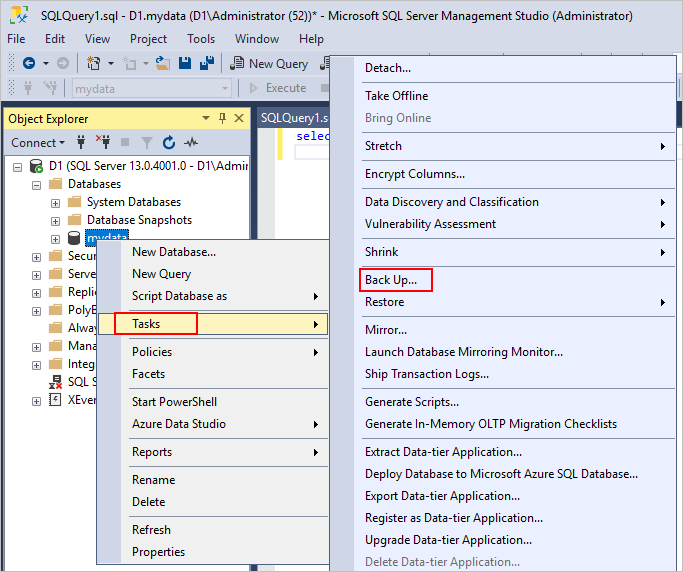The height and width of the screenshot is (572, 683).
Task: Open Activity Monitor pulse icon
Action: coord(191,142)
